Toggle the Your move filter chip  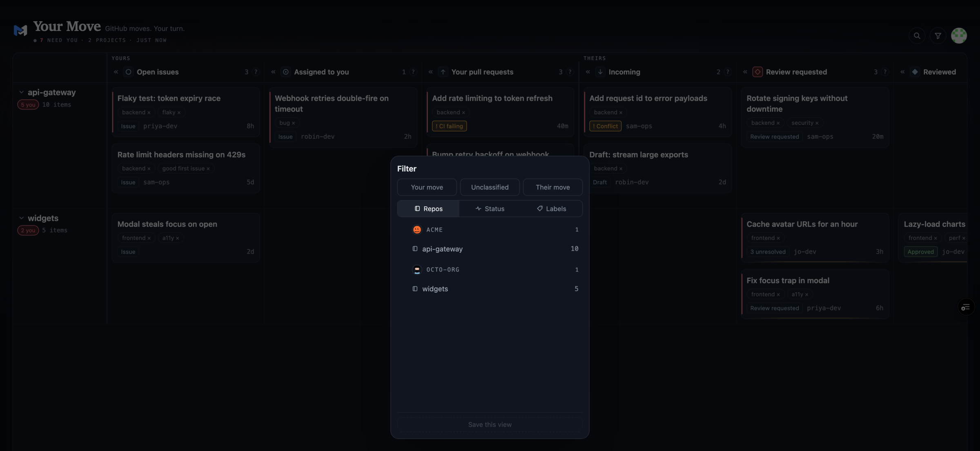(x=427, y=187)
